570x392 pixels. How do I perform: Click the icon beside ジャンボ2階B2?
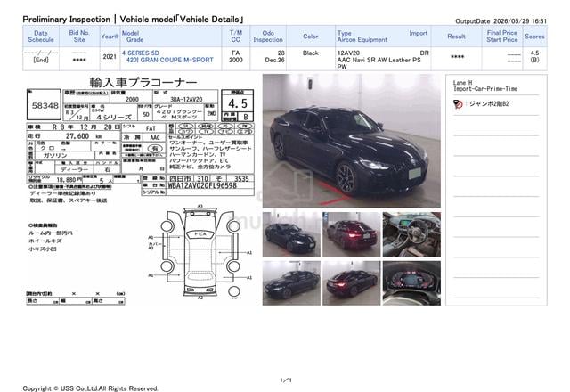pos(458,104)
